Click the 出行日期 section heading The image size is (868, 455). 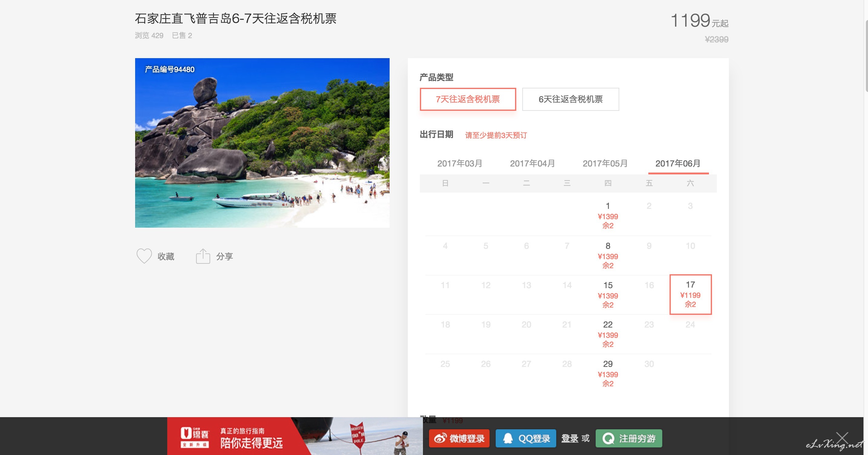(436, 134)
